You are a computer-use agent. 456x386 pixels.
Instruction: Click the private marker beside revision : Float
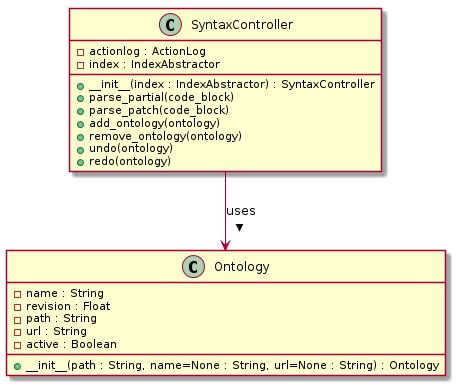pyautogui.click(x=18, y=307)
